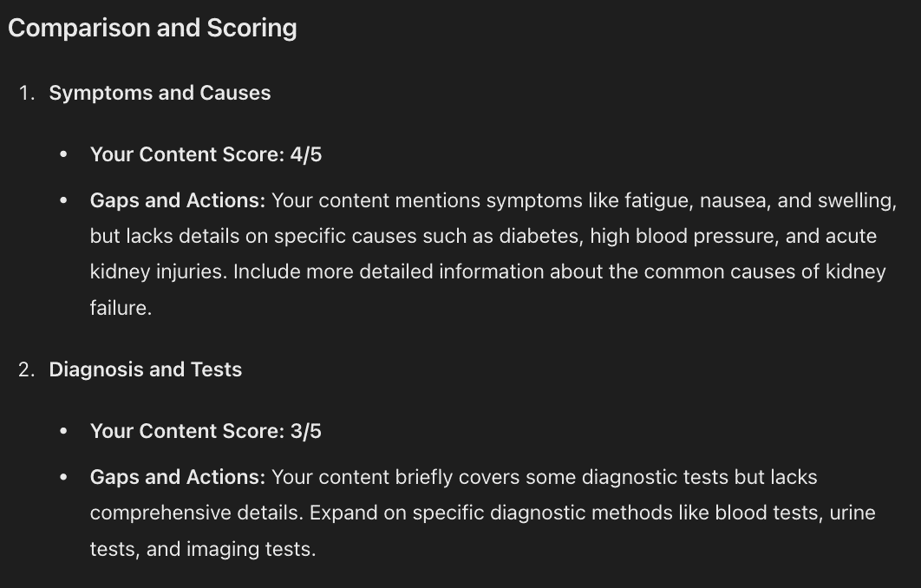The width and height of the screenshot is (921, 588).
Task: Click the Comparison and Scoring heading
Action: point(152,29)
